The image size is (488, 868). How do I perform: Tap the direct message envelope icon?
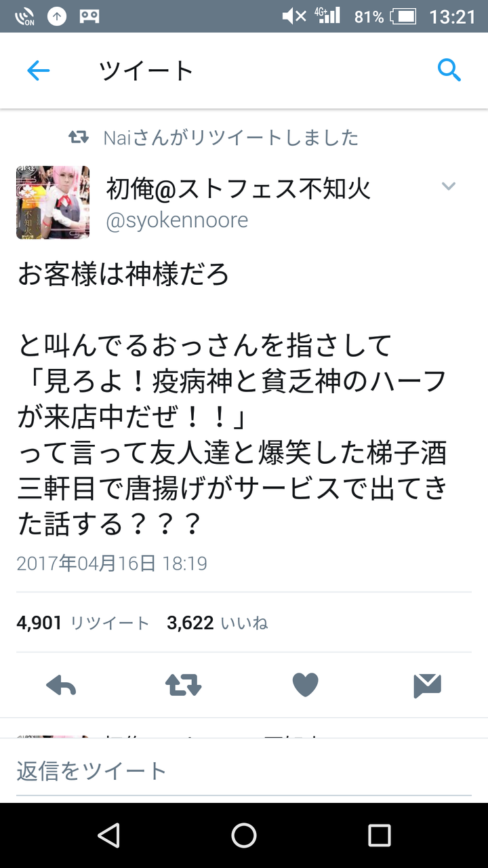pos(428,686)
